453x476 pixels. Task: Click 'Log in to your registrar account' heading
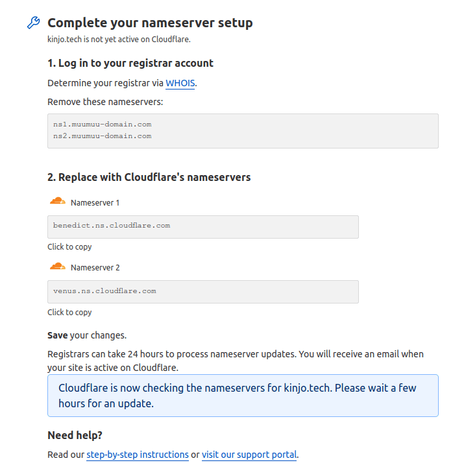[x=130, y=64]
